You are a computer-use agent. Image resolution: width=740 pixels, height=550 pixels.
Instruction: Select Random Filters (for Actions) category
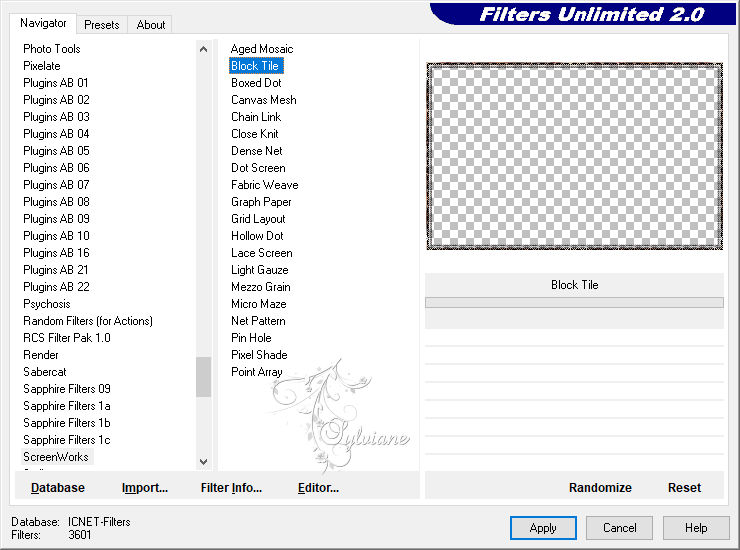tap(88, 321)
